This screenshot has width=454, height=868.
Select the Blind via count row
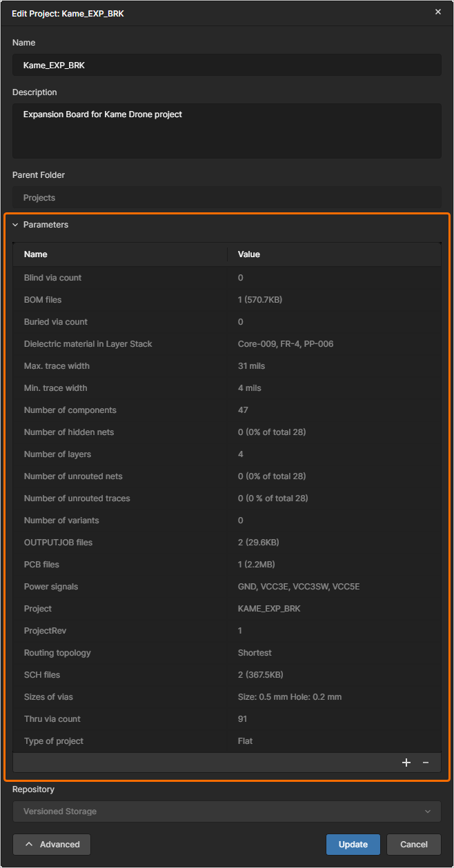coord(226,278)
